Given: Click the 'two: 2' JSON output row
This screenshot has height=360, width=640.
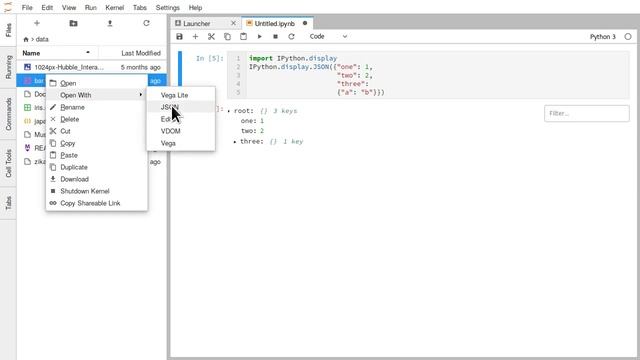Looking at the screenshot, I should (252, 131).
